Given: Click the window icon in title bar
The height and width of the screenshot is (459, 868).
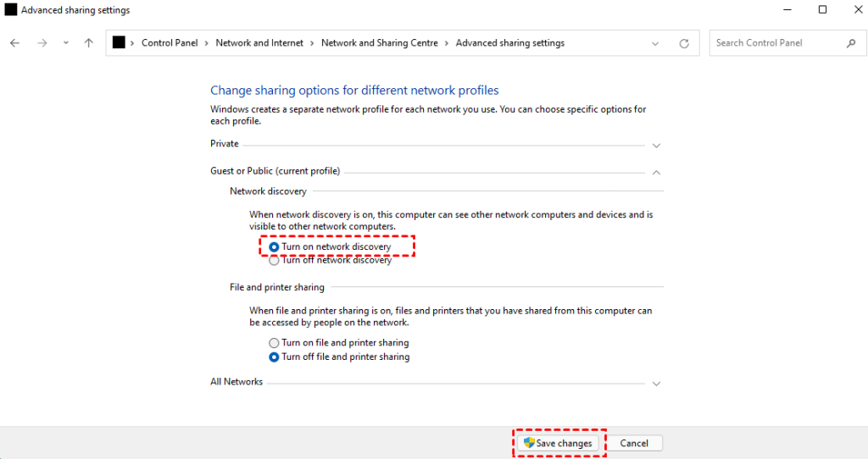Looking at the screenshot, I should [10, 10].
